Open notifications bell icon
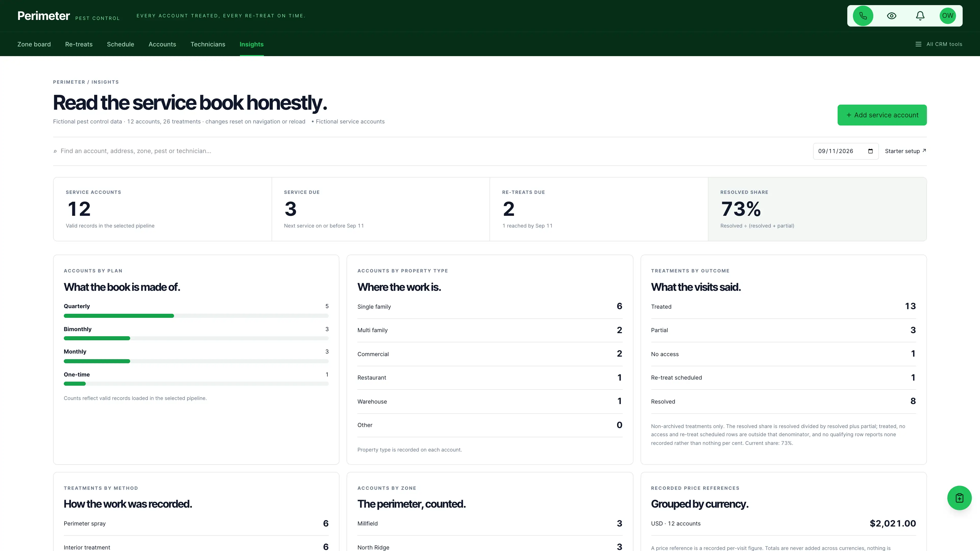Image resolution: width=980 pixels, height=551 pixels. [x=920, y=16]
